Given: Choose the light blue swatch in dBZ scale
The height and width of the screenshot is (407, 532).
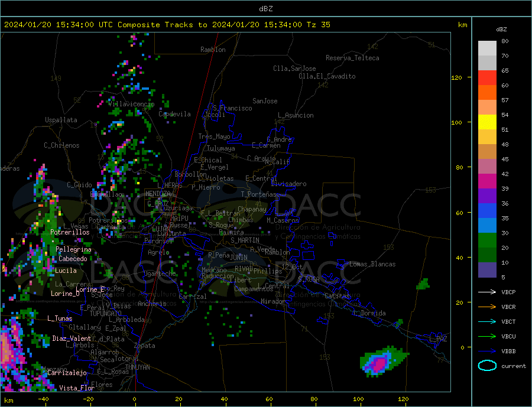Looking at the screenshot, I should pos(487,226).
